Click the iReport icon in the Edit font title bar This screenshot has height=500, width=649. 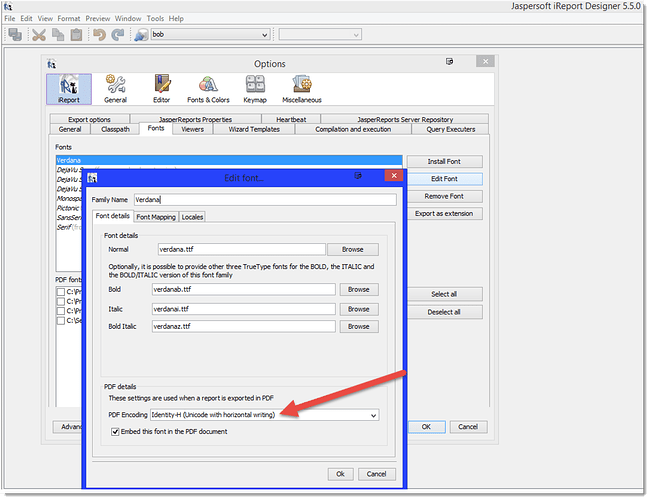92,178
